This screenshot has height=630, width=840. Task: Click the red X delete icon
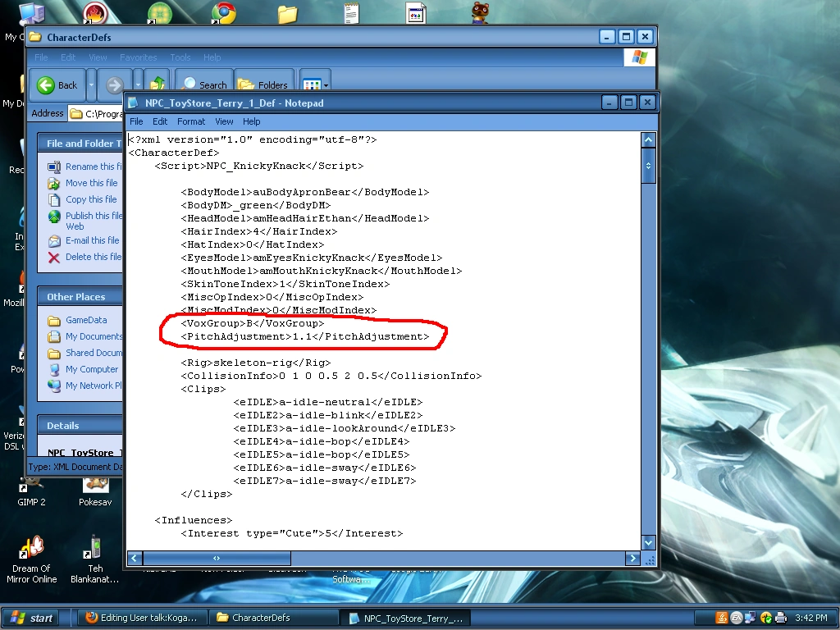pyautogui.click(x=54, y=258)
